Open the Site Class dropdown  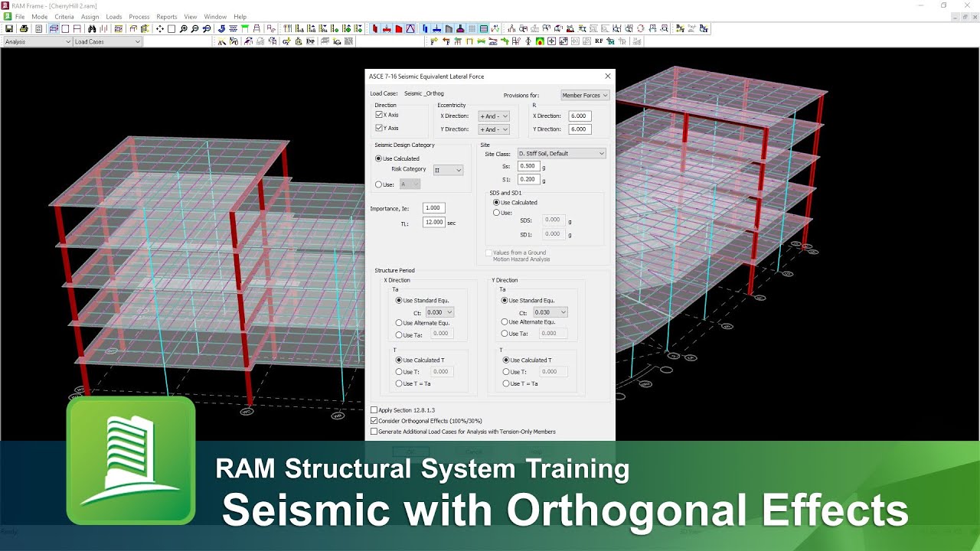coord(561,154)
